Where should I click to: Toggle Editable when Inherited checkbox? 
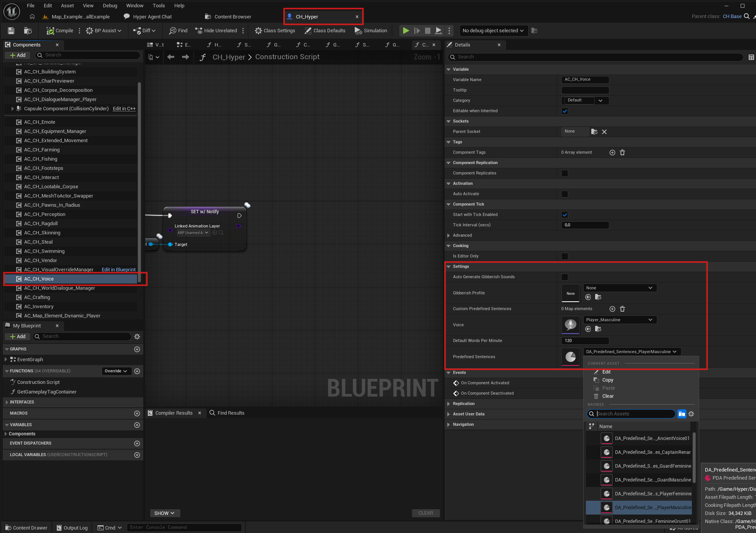[565, 111]
